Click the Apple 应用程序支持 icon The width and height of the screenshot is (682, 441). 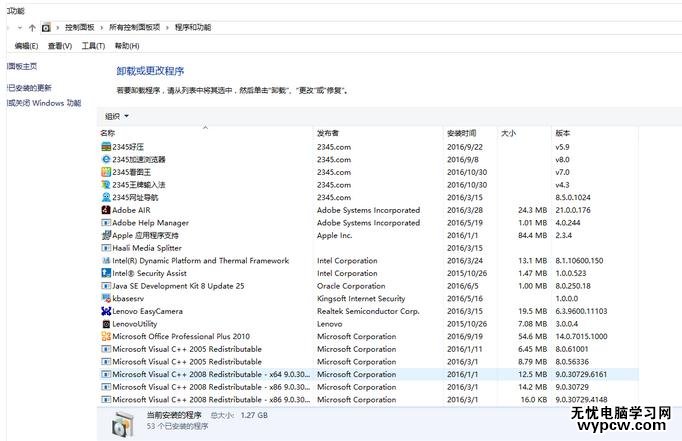coord(106,235)
